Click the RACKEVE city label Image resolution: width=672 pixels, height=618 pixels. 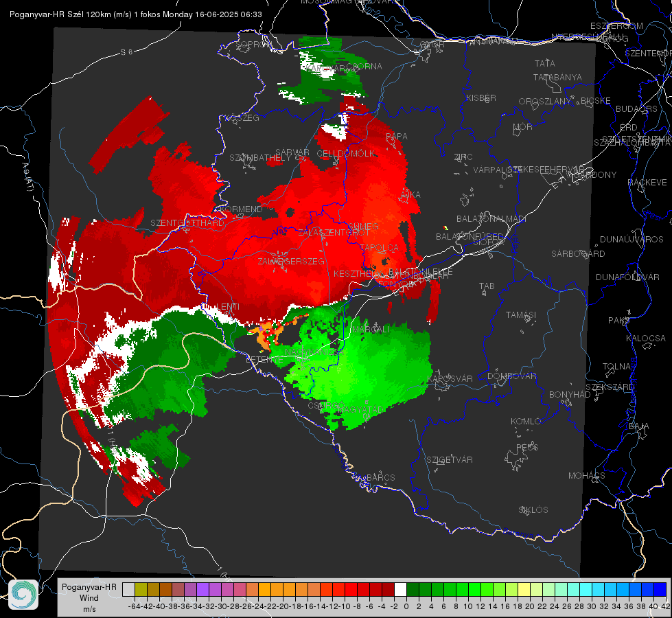(647, 182)
